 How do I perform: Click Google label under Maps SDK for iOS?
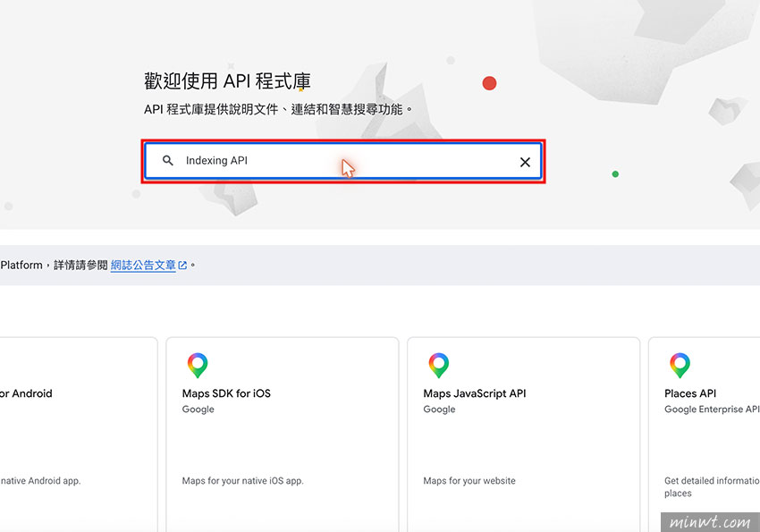coord(198,410)
